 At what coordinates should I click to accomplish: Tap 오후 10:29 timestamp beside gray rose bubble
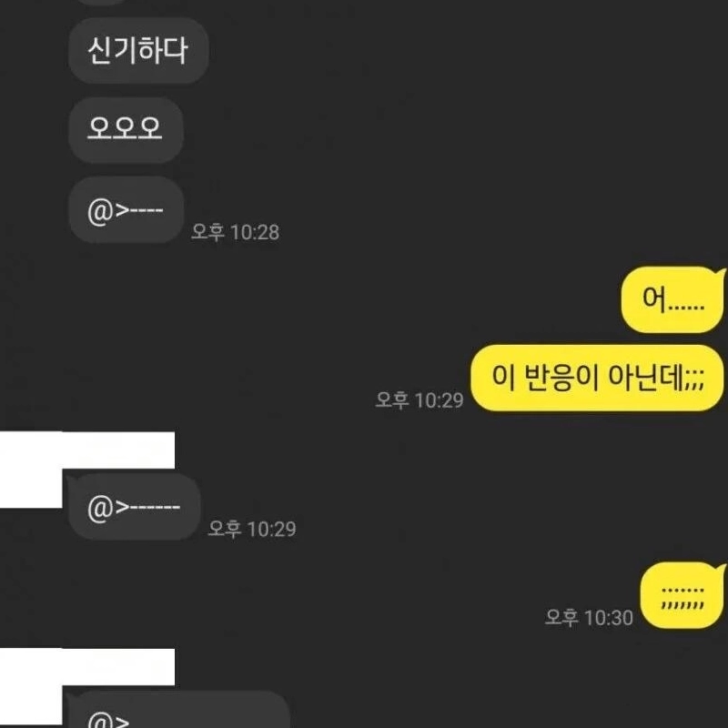pyautogui.click(x=252, y=529)
